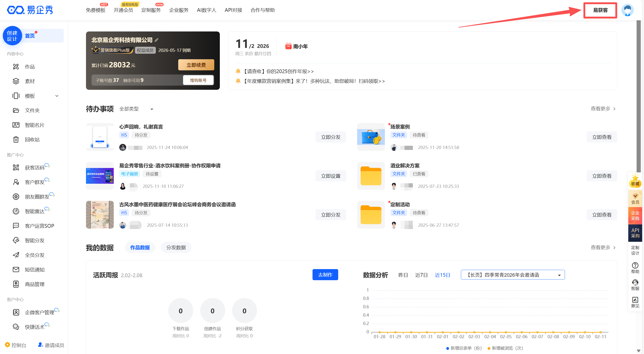Open the 短信通知 envelope icon

[16, 270]
